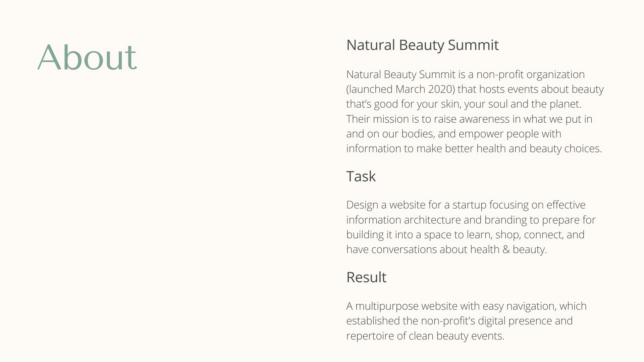Image resolution: width=644 pixels, height=362 pixels.
Task: Click the line starting "Their mission is"
Action: (469, 119)
